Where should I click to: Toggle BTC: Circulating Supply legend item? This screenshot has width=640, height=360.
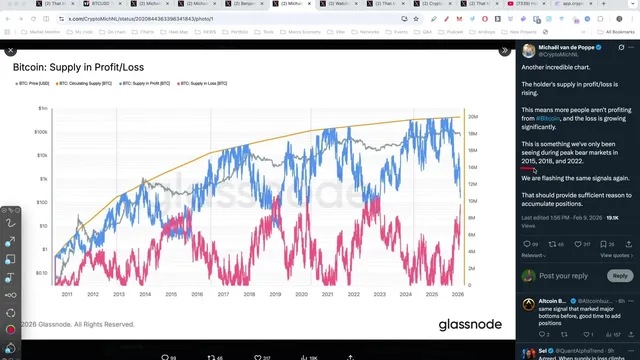pos(84,83)
